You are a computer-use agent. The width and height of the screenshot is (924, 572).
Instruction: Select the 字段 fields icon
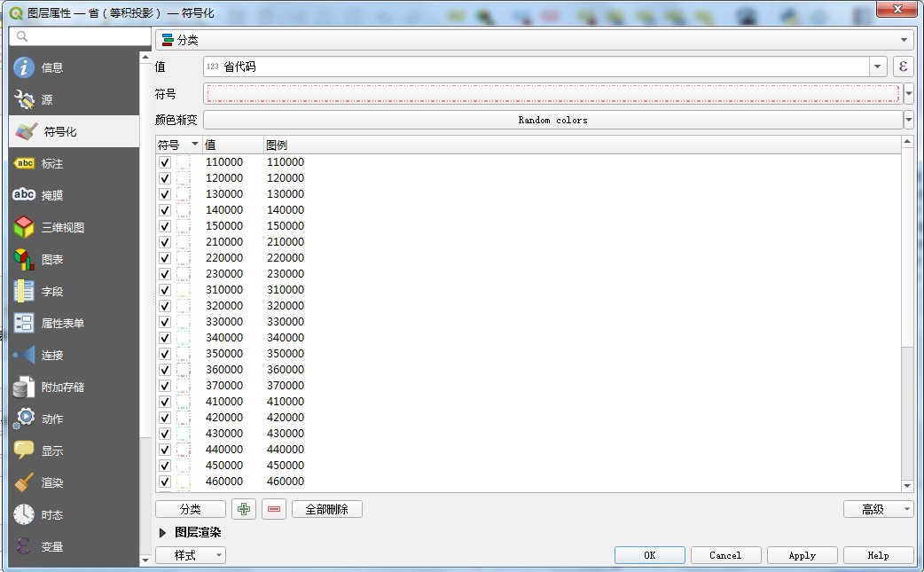click(24, 291)
